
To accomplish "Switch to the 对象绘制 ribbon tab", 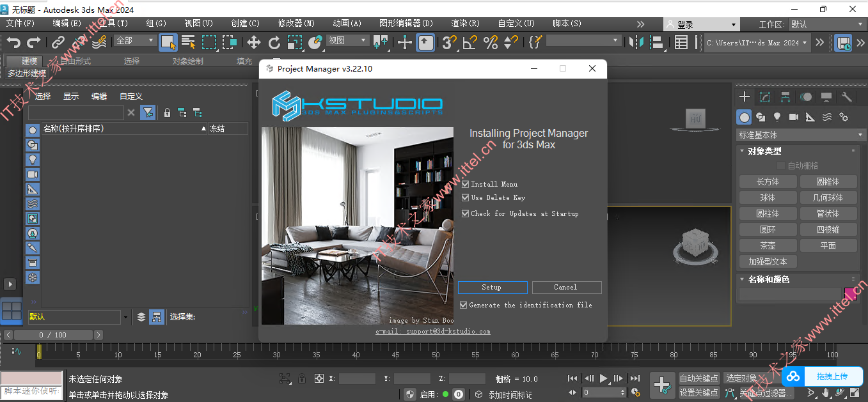I will coord(188,61).
